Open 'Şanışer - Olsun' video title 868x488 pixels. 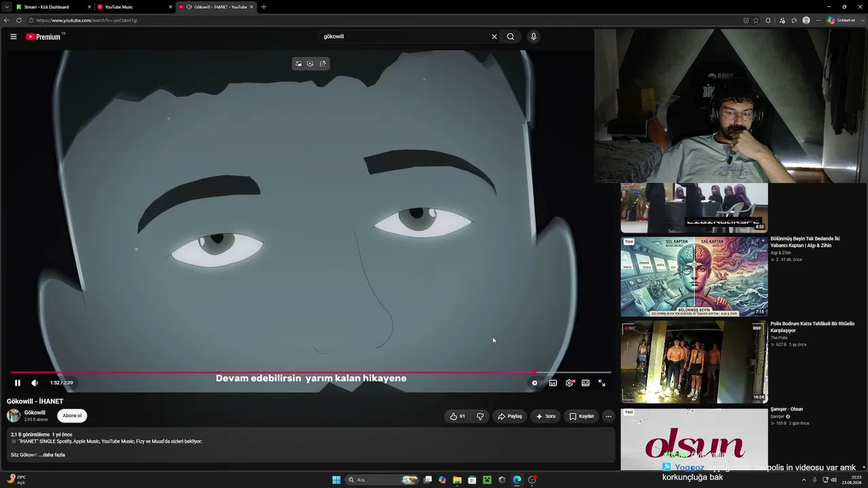pyautogui.click(x=787, y=409)
